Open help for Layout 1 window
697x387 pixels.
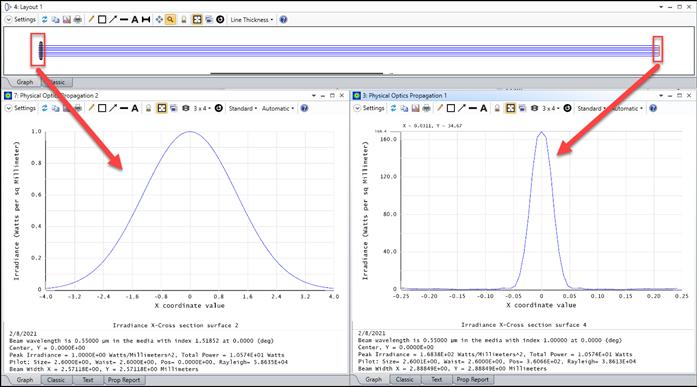(x=283, y=20)
